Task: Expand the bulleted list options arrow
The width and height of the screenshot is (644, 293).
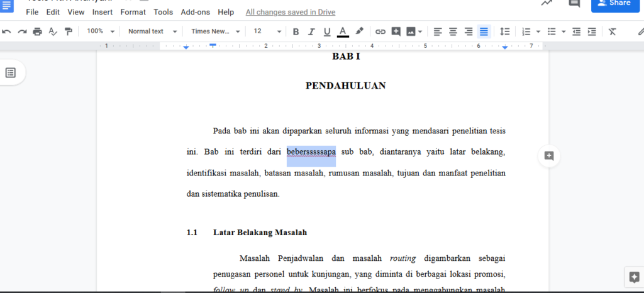Action: point(563,31)
